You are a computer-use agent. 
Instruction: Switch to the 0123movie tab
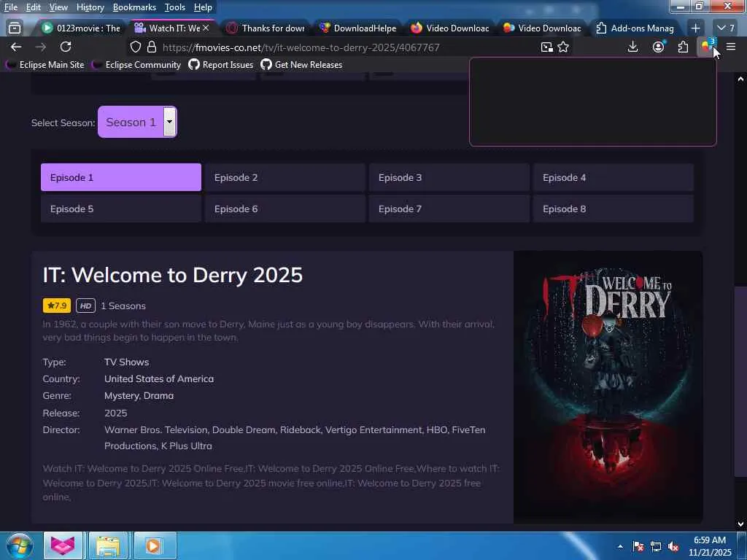tap(81, 28)
